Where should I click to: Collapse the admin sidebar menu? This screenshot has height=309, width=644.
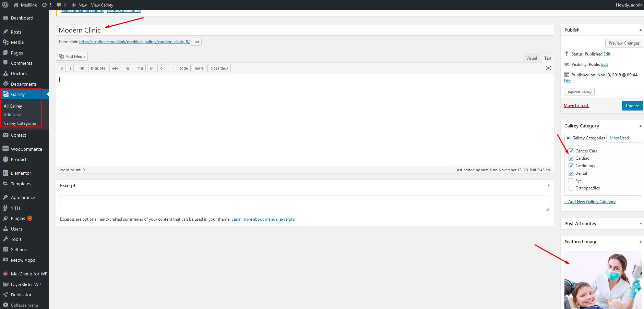[21, 305]
